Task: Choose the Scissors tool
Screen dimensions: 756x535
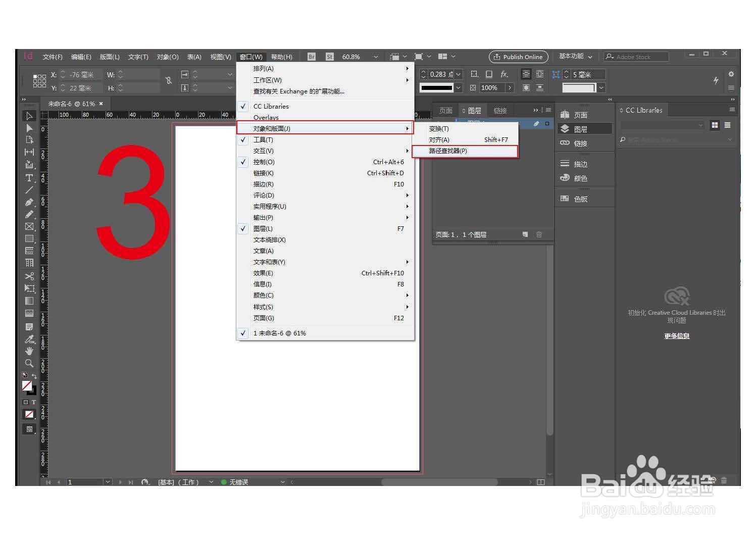Action: click(x=29, y=276)
